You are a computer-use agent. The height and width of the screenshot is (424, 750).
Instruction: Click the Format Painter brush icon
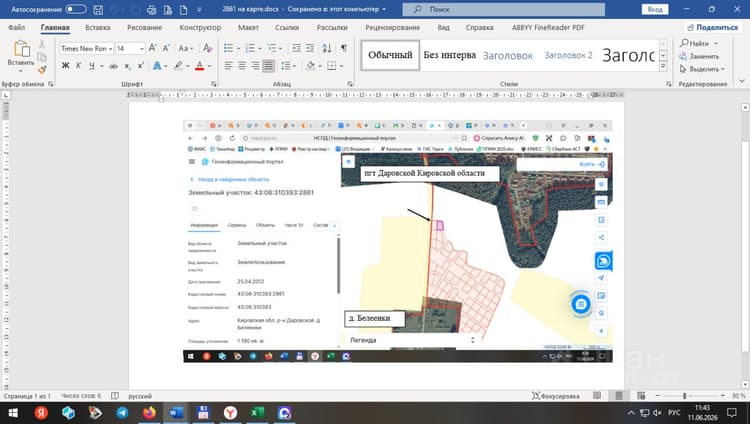42,70
